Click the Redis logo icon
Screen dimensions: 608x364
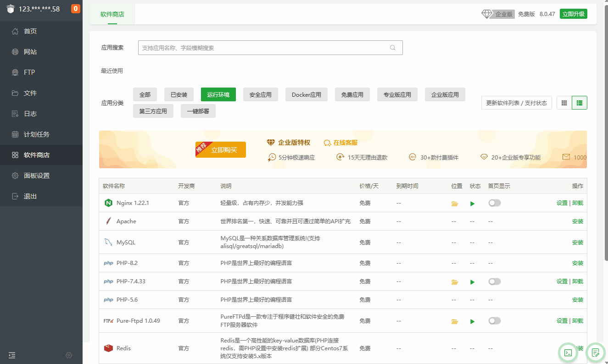108,348
